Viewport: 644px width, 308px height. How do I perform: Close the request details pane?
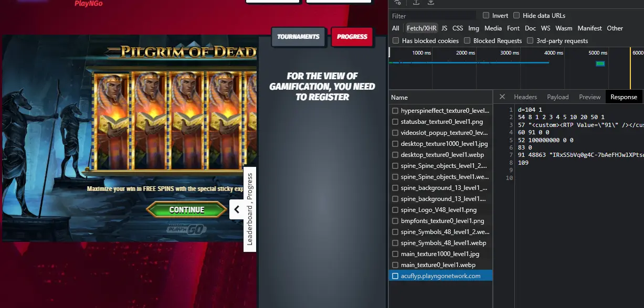pyautogui.click(x=502, y=97)
